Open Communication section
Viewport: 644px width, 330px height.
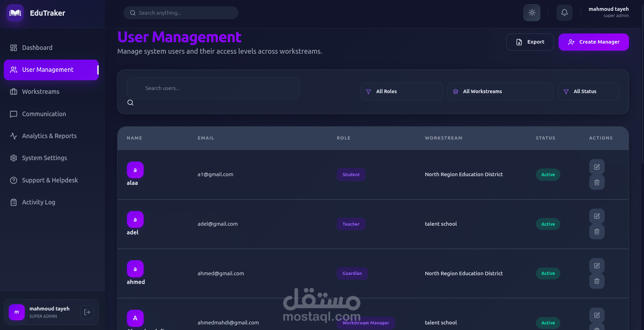[51, 114]
